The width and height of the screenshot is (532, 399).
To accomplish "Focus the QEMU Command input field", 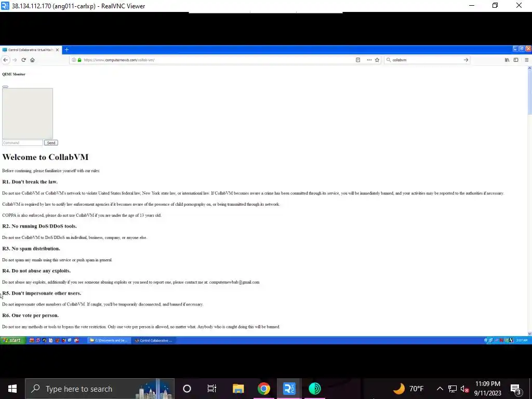I will click(x=22, y=143).
